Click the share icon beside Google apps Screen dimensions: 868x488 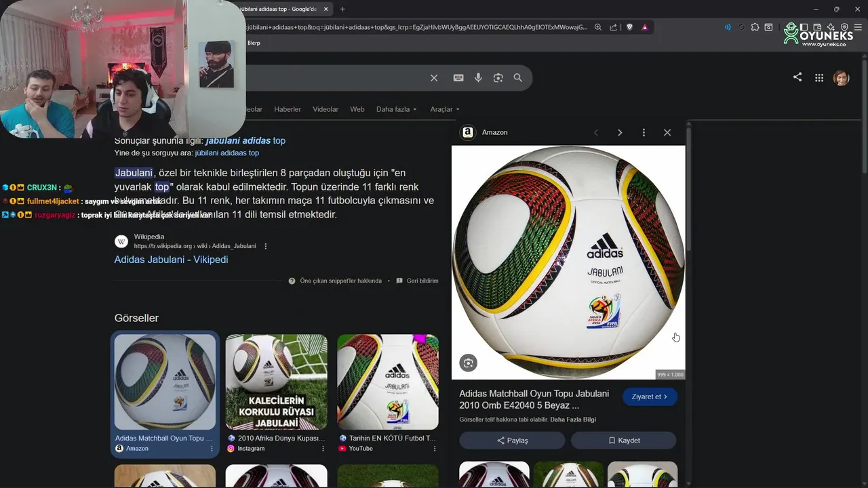pyautogui.click(x=797, y=77)
